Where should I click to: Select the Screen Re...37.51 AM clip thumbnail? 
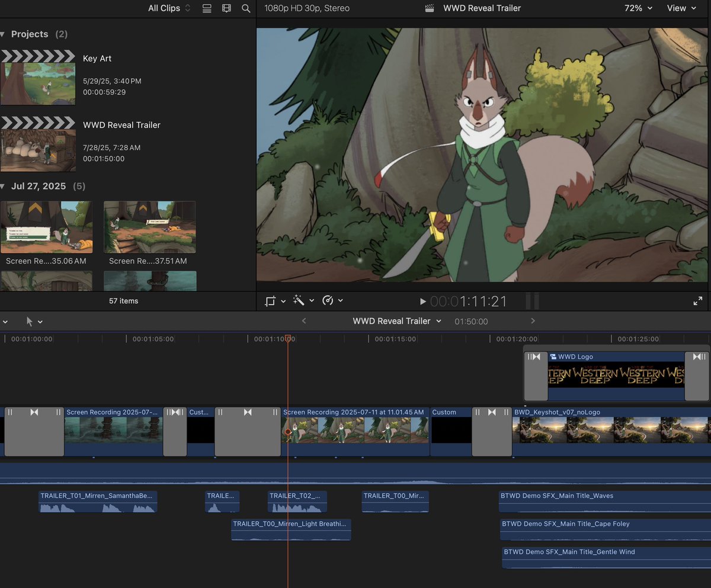149,227
